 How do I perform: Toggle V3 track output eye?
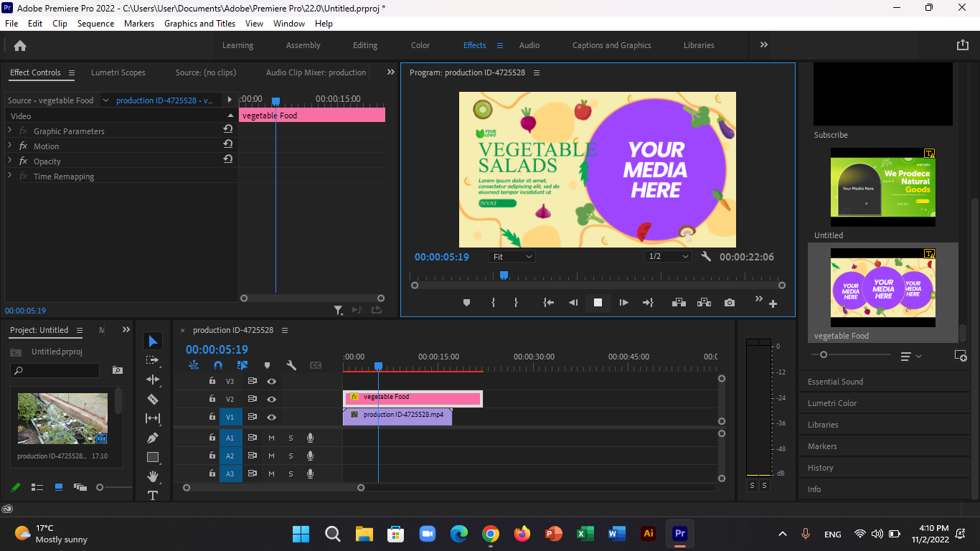(x=271, y=382)
